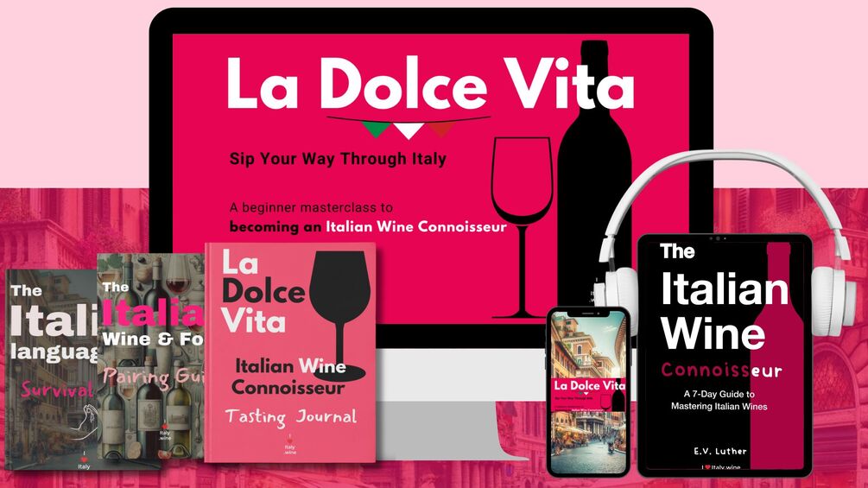Tap the smartphone showing La Dolce Vita
Viewport: 868px width, 488px height.
coord(588,391)
